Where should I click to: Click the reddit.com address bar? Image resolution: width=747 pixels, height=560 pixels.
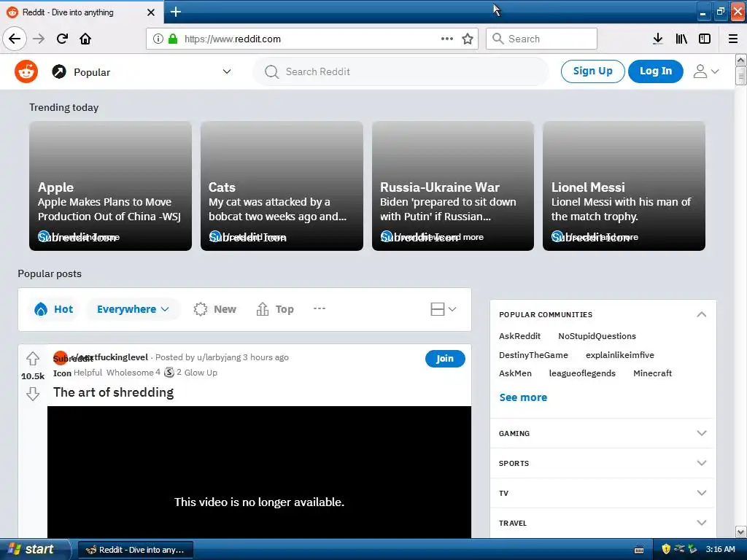[x=311, y=39]
